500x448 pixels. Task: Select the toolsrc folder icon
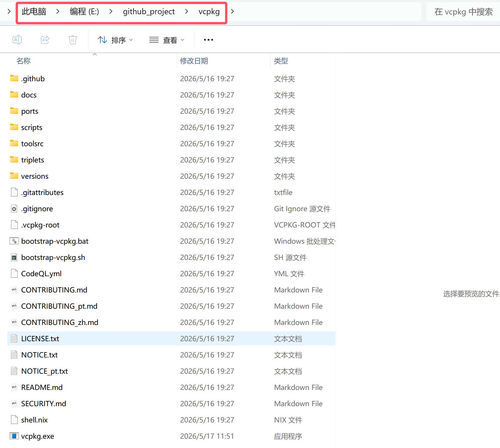click(14, 143)
